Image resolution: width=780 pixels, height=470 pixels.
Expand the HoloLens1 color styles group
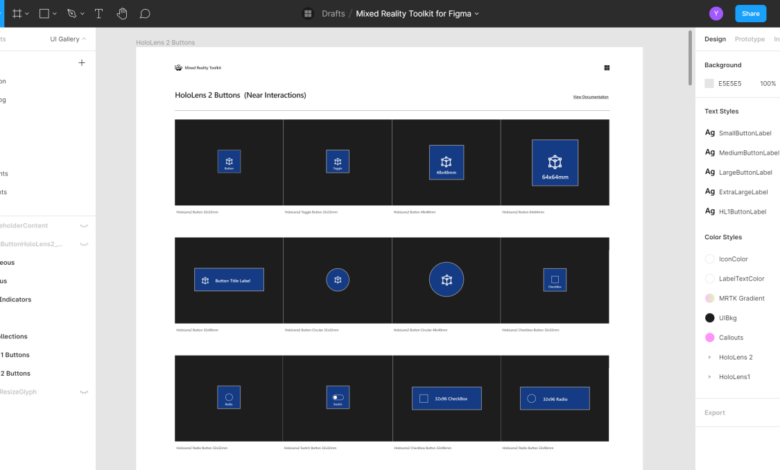point(710,377)
